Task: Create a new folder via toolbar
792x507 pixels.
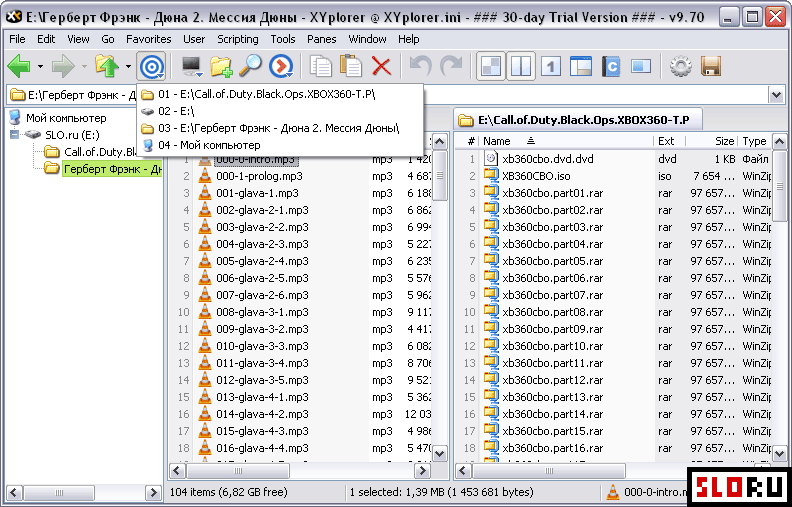Action: [221, 67]
